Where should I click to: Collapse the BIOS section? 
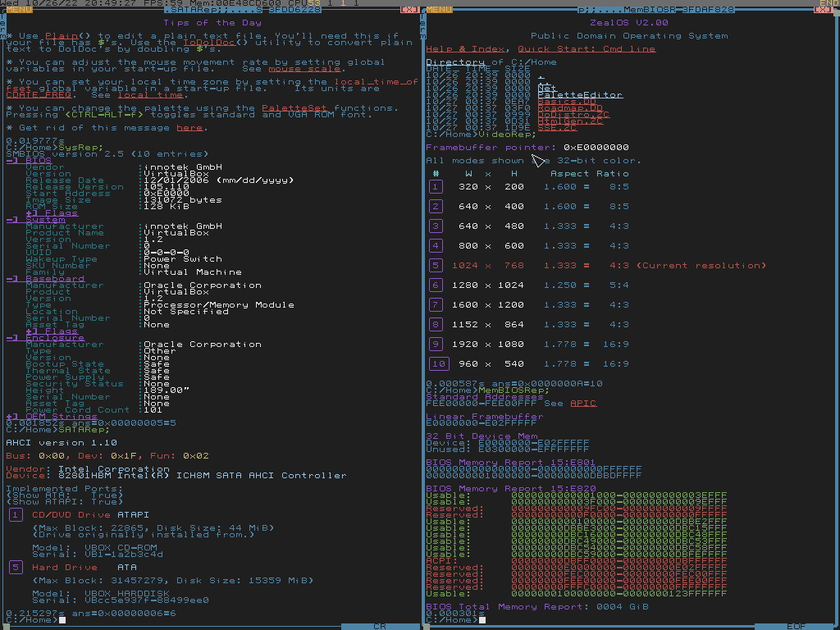click(29, 161)
